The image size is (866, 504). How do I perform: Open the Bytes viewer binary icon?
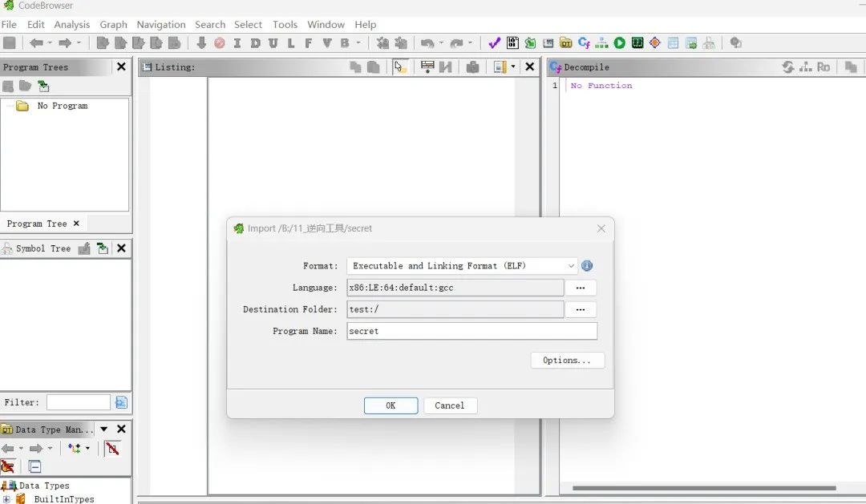(512, 43)
